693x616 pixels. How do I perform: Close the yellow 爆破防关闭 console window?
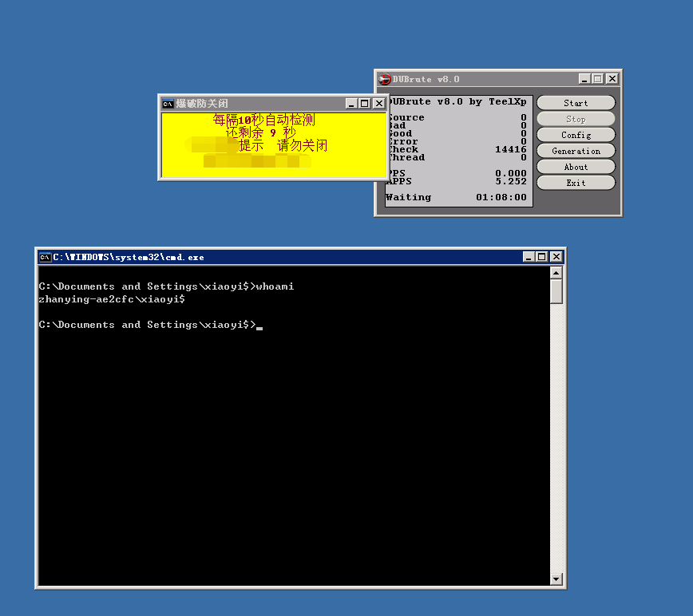379,103
